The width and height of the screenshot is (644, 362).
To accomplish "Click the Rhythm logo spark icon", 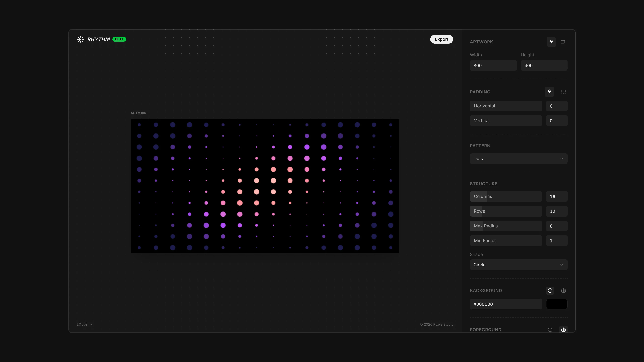I will pos(80,39).
